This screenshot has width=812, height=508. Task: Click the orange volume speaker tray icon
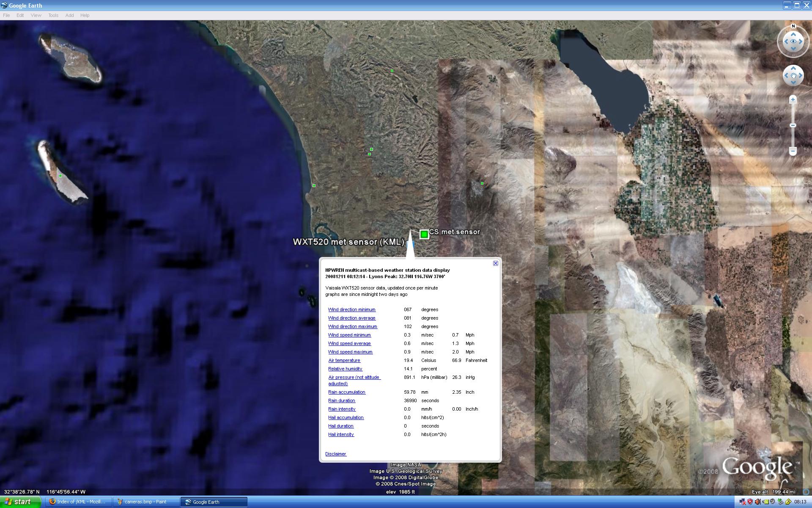758,502
